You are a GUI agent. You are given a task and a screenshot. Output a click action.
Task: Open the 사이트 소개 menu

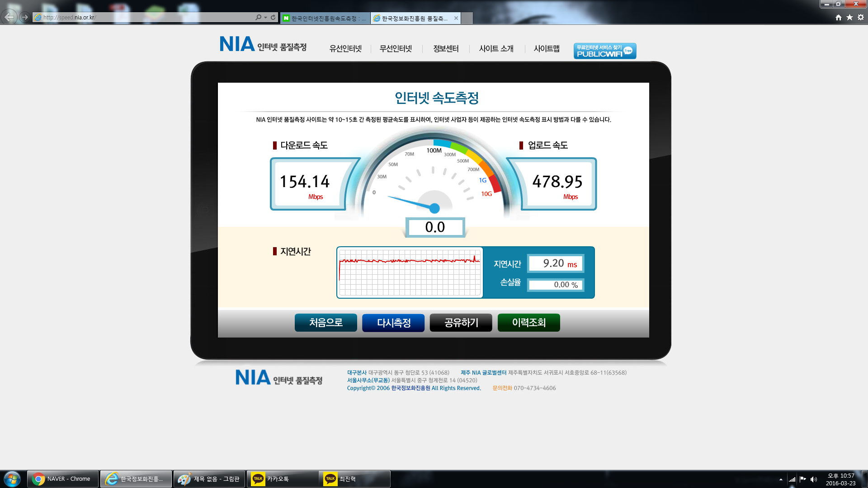(x=496, y=48)
